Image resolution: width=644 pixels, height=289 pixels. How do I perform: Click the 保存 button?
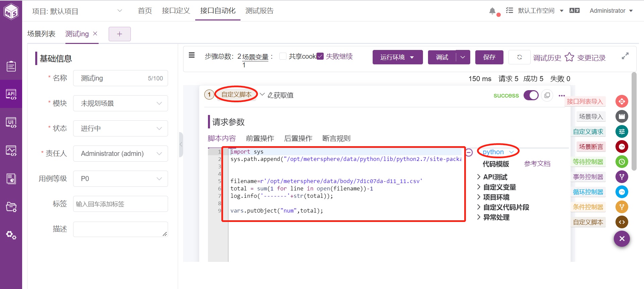click(x=489, y=57)
